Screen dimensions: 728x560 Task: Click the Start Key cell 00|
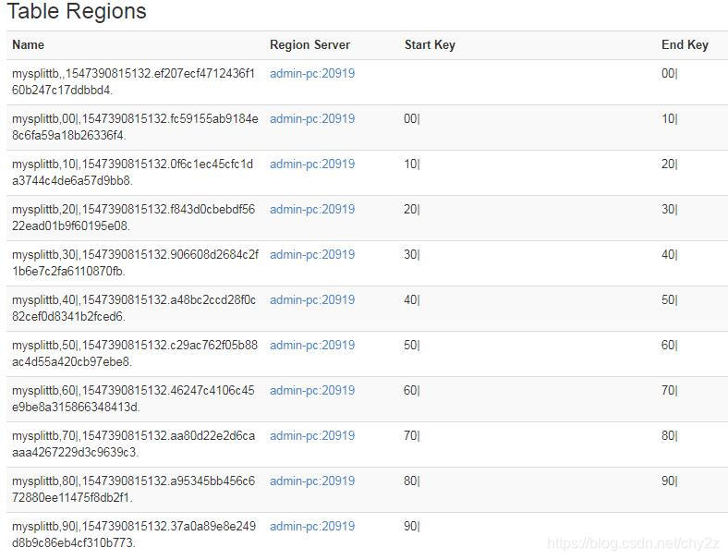click(x=412, y=119)
